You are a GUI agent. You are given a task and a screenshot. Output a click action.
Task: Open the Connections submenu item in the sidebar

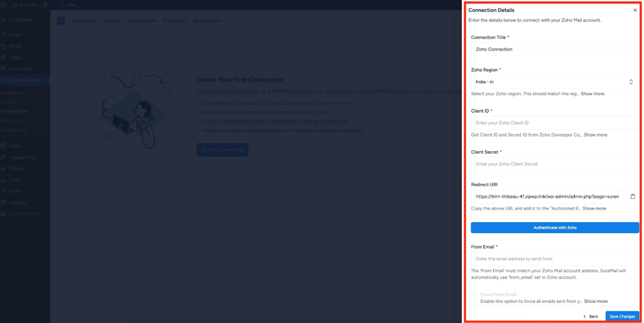(14, 111)
